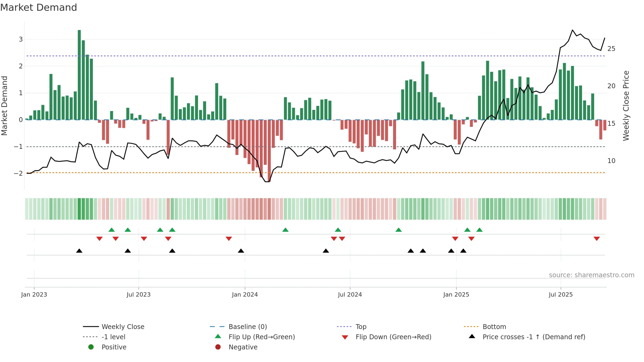Select the red flip-down marker just before Jan 2024
The image size is (644, 362).
229,239
